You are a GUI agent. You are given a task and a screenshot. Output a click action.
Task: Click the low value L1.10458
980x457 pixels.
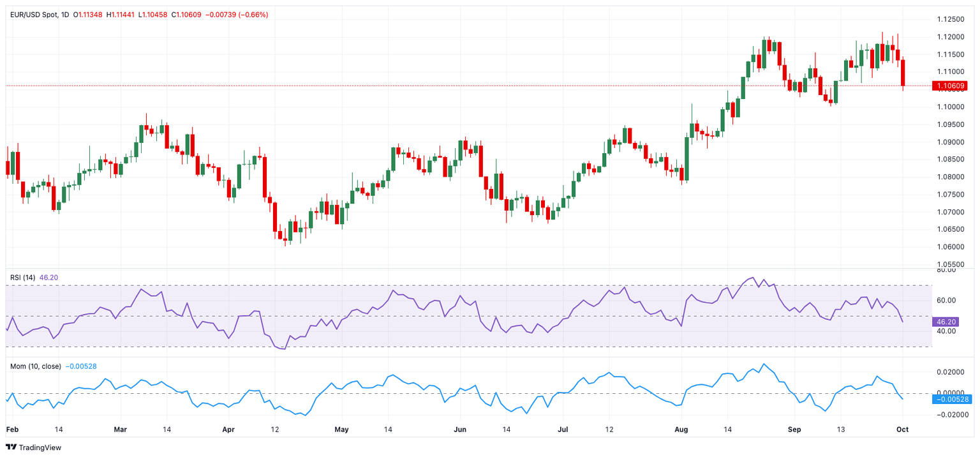[x=152, y=15]
